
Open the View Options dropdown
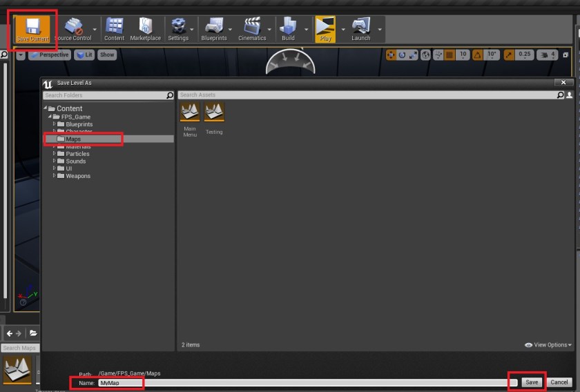click(549, 344)
